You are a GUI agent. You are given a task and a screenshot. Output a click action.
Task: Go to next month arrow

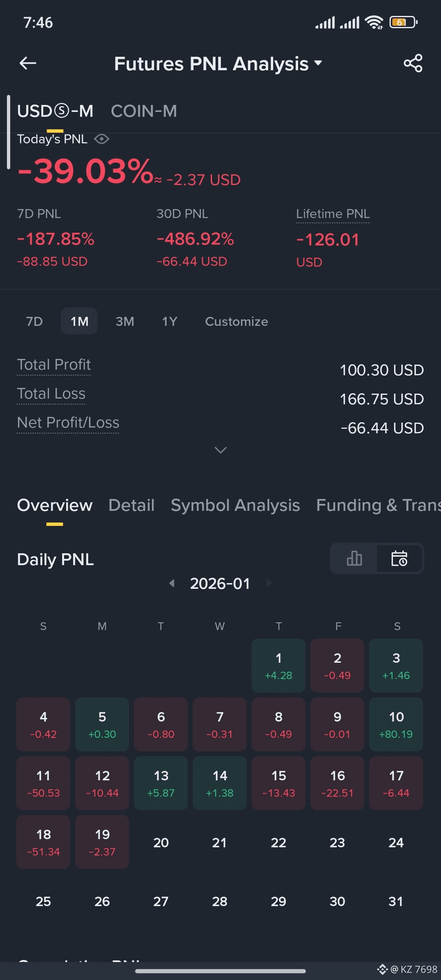coord(269,583)
